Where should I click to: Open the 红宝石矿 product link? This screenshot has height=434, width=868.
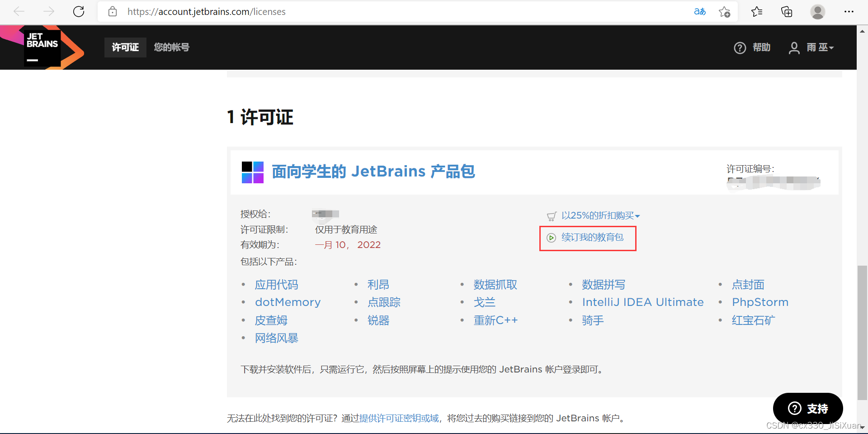click(x=754, y=320)
